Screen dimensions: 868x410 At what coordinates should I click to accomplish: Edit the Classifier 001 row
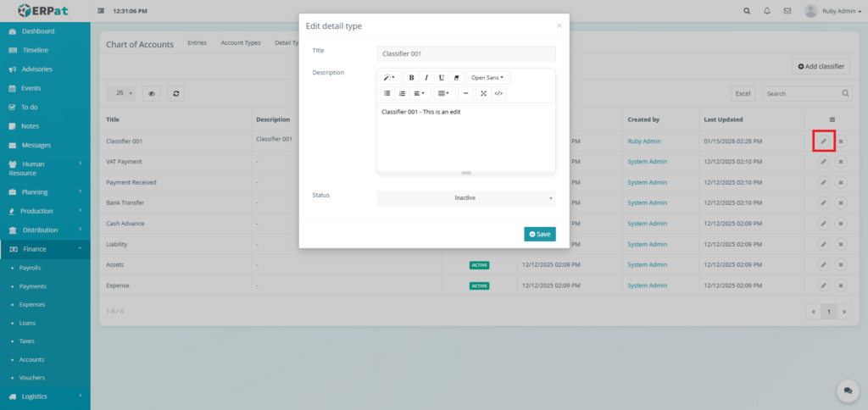824,141
